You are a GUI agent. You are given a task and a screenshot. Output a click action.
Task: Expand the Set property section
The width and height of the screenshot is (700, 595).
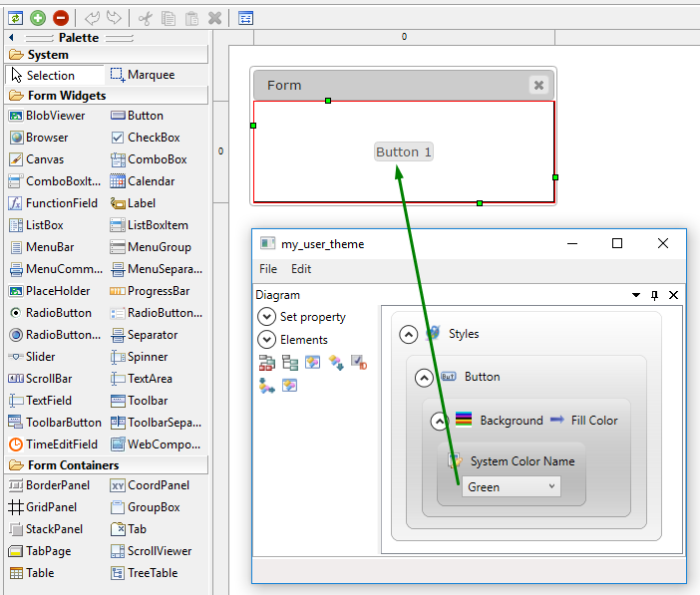point(266,317)
